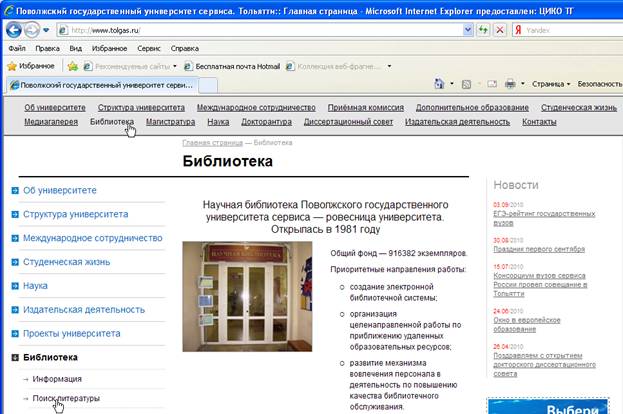Click the green Refresh page icon

pos(484,30)
